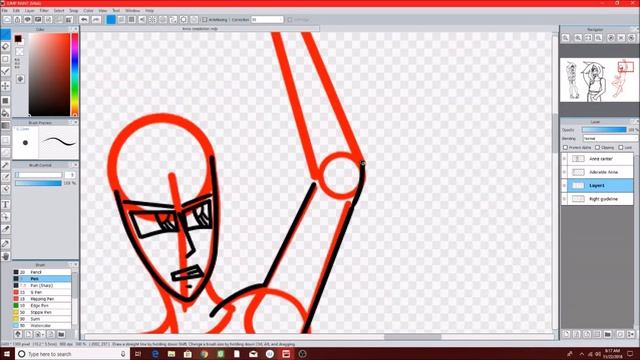
Task: Open the Snap menu
Action: [73, 11]
